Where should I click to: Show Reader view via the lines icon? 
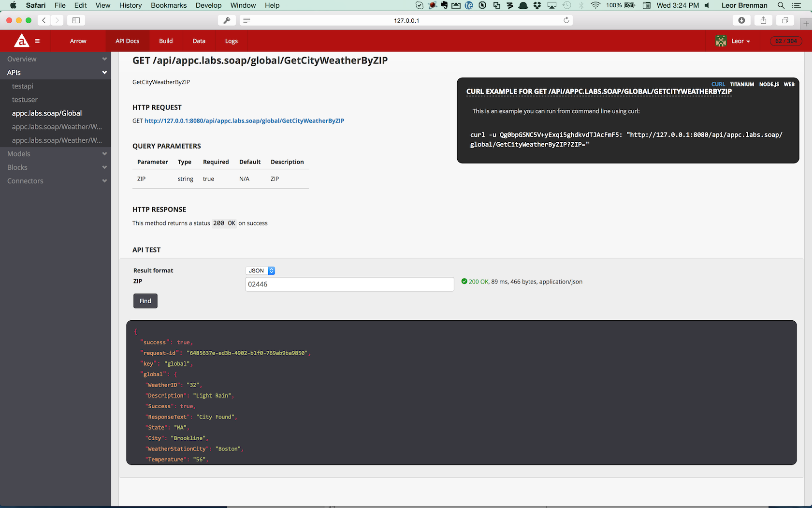click(246, 20)
